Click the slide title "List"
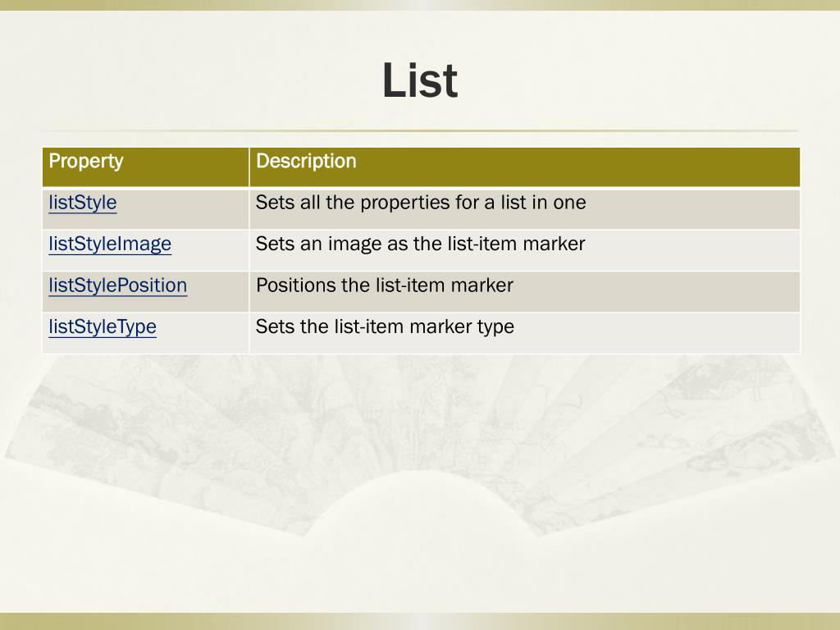Image resolution: width=840 pixels, height=630 pixels. click(x=420, y=80)
